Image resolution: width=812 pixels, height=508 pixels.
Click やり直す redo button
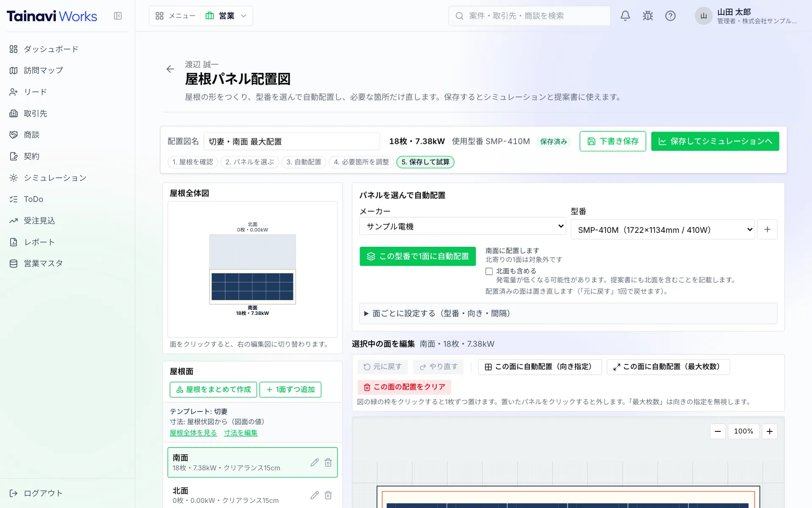coord(439,367)
